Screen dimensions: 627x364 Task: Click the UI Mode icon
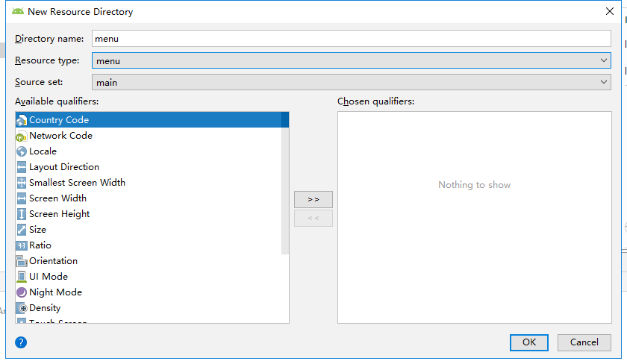22,277
